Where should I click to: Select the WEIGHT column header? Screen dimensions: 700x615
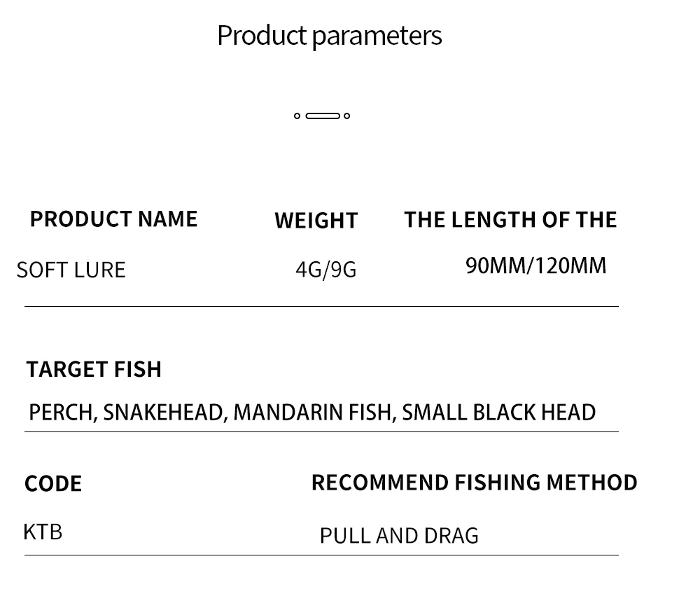(x=316, y=221)
